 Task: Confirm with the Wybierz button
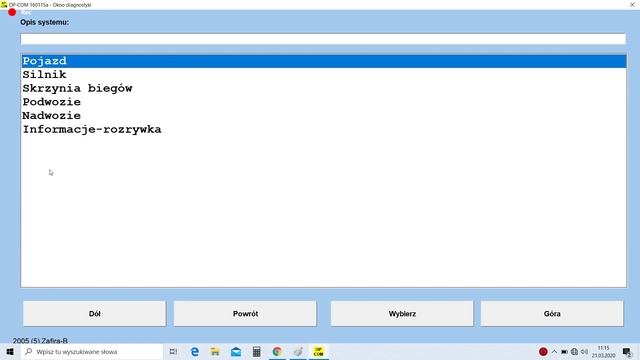(x=402, y=313)
